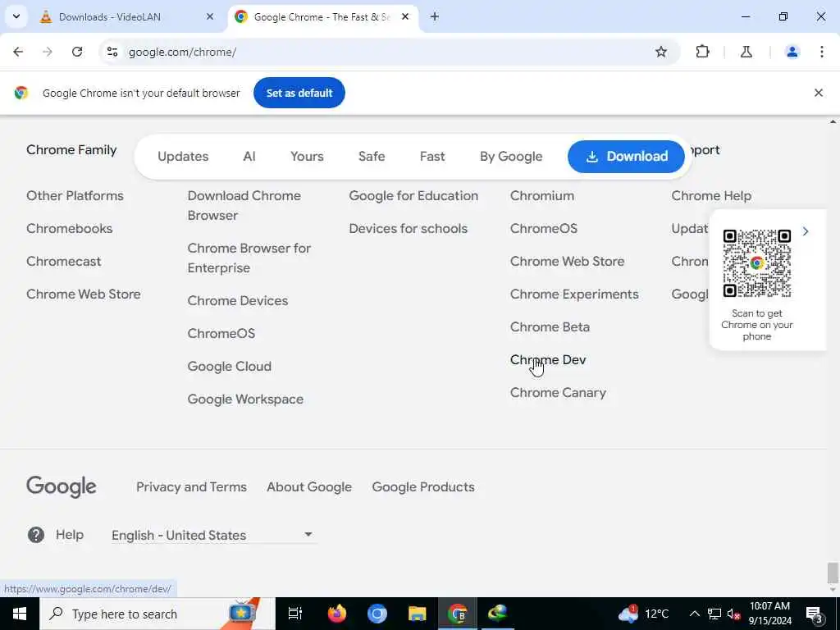Go to Updates section
The height and width of the screenshot is (630, 840).
pyautogui.click(x=183, y=157)
